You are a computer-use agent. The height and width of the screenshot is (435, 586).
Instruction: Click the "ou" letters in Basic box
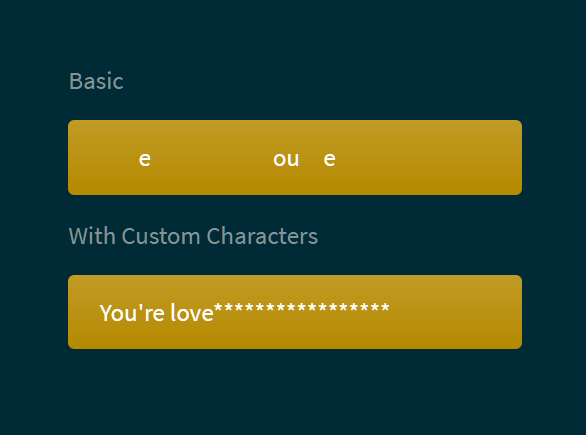286,160
